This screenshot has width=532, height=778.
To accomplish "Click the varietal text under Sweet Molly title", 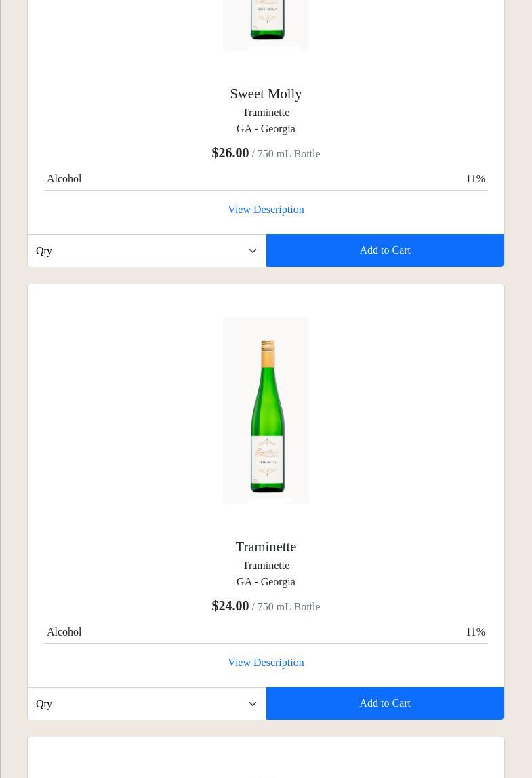I will pyautogui.click(x=266, y=113).
